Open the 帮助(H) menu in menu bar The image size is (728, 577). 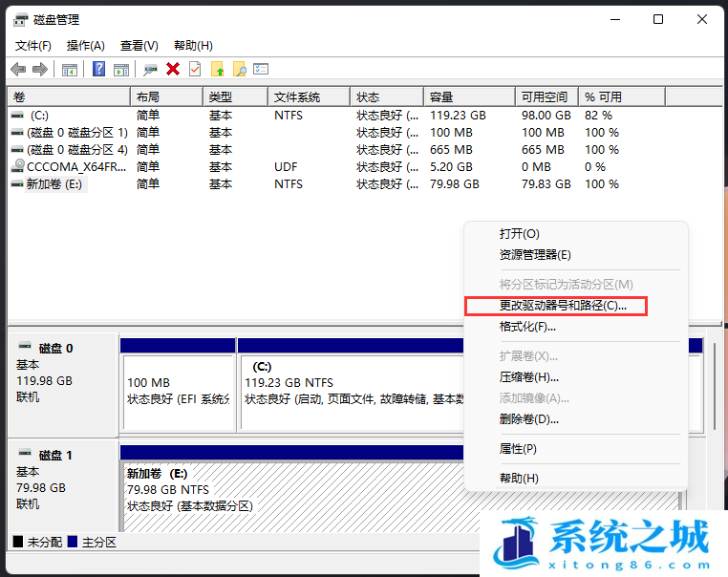tap(193, 46)
